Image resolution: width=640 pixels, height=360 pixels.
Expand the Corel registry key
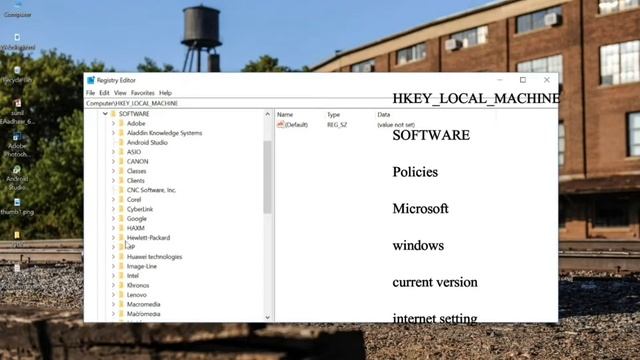coord(113,200)
